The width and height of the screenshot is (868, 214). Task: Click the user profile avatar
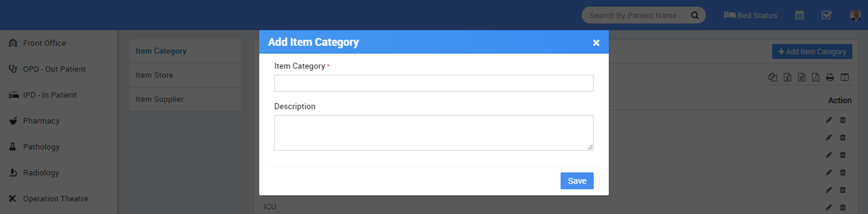pyautogui.click(x=855, y=15)
